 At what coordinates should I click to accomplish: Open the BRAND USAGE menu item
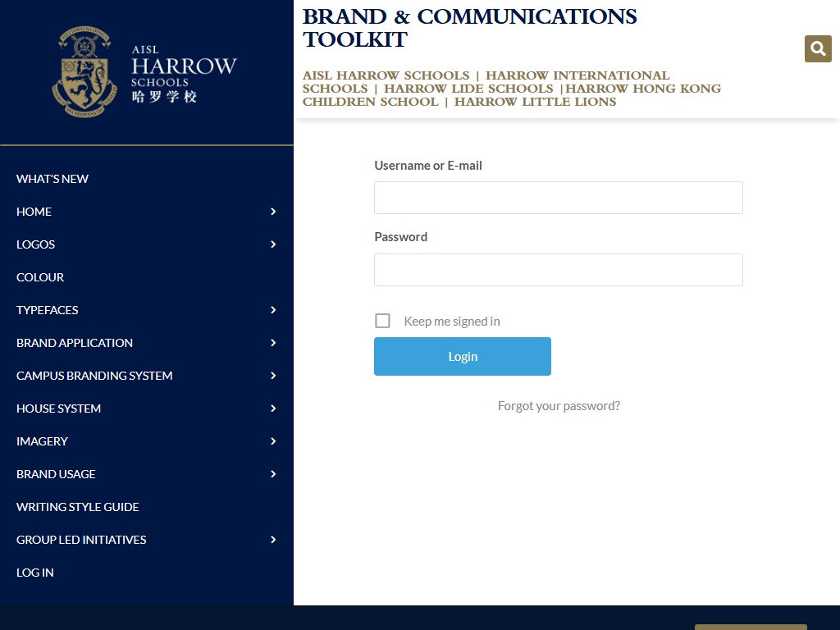pyautogui.click(x=56, y=474)
